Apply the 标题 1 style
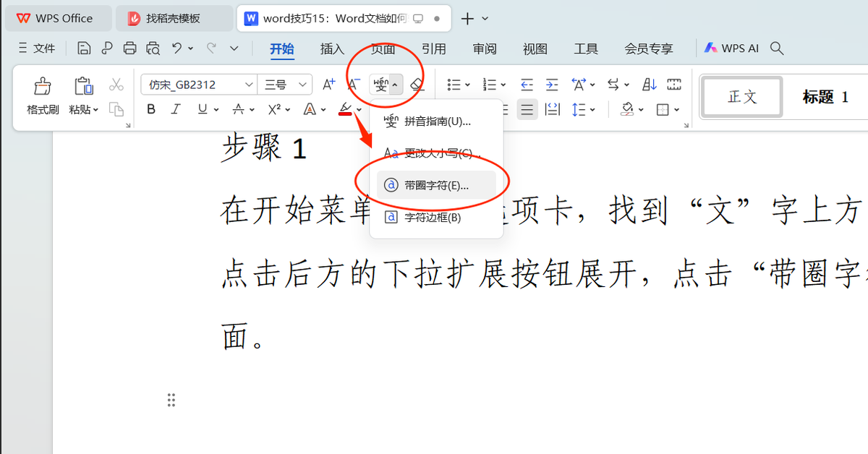This screenshot has width=868, height=454. coord(825,96)
